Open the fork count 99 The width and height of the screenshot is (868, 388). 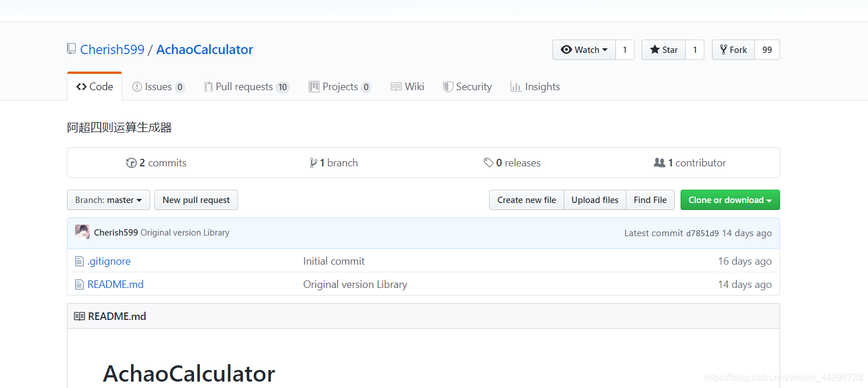(767, 49)
